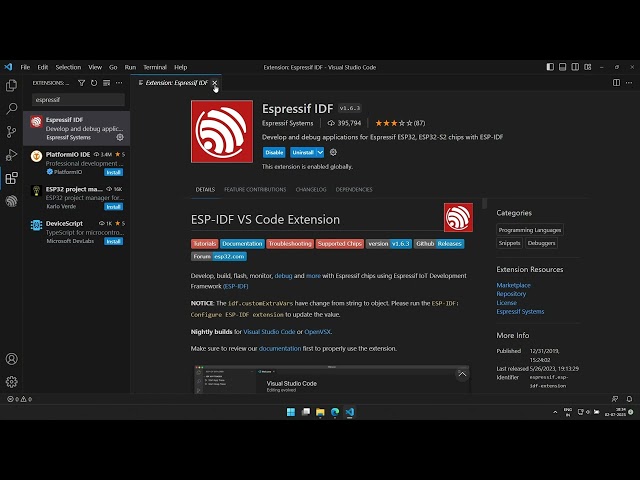Refresh the extensions list

coord(94,83)
